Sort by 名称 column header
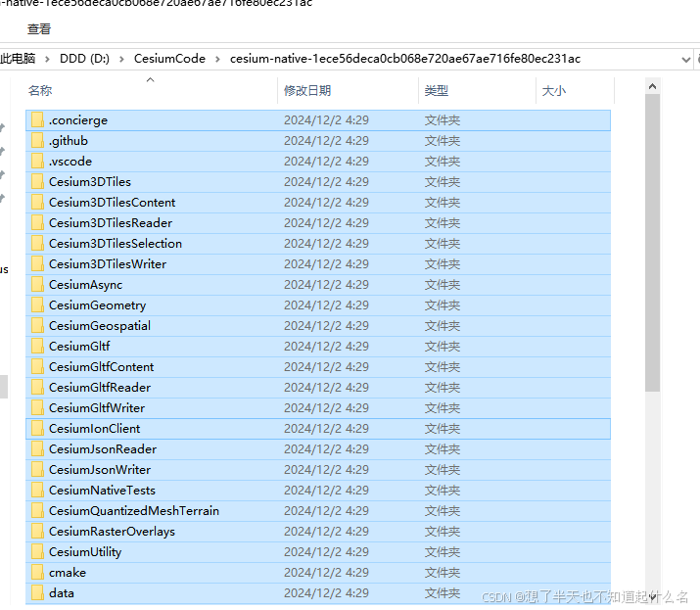700x610 pixels. 40,91
